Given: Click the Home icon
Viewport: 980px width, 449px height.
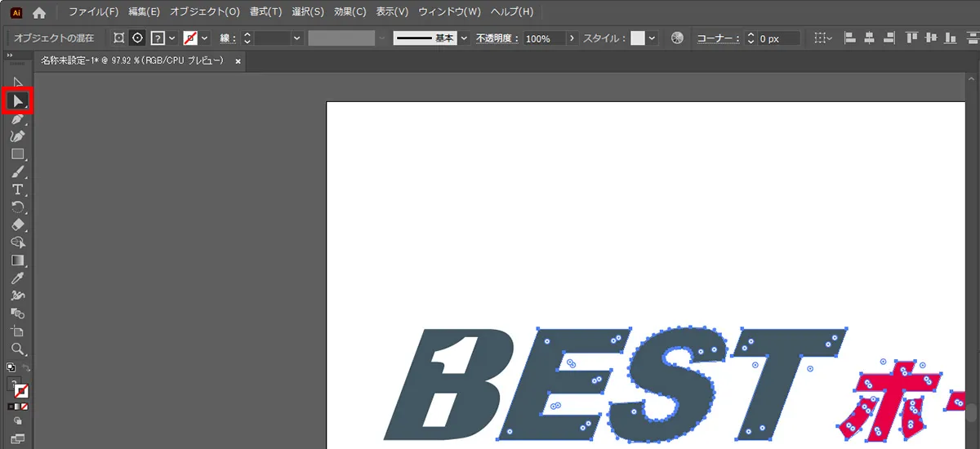Looking at the screenshot, I should [39, 12].
